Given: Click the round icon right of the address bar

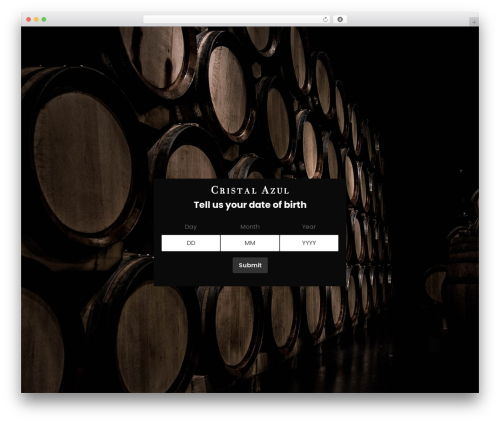Looking at the screenshot, I should click(x=340, y=19).
